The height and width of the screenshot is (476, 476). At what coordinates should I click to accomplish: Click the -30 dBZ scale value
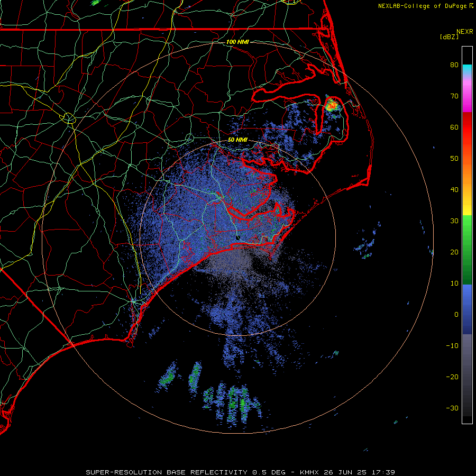pyautogui.click(x=452, y=408)
